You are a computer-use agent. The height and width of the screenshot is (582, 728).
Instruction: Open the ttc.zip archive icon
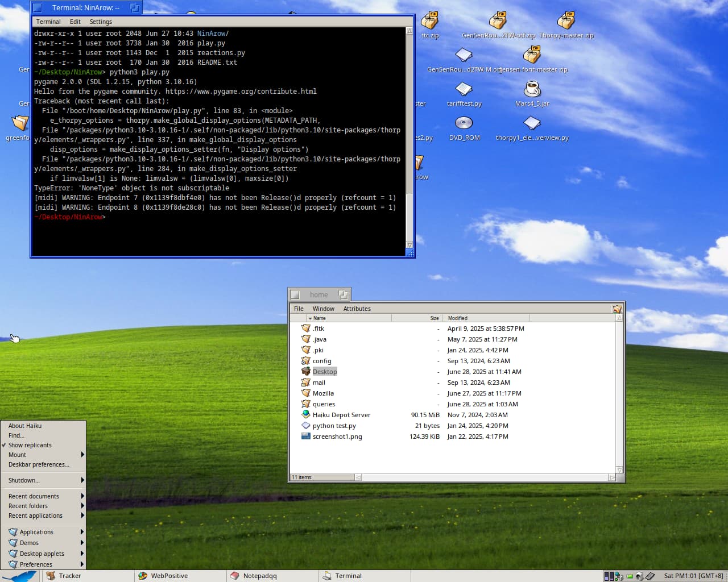pos(429,21)
